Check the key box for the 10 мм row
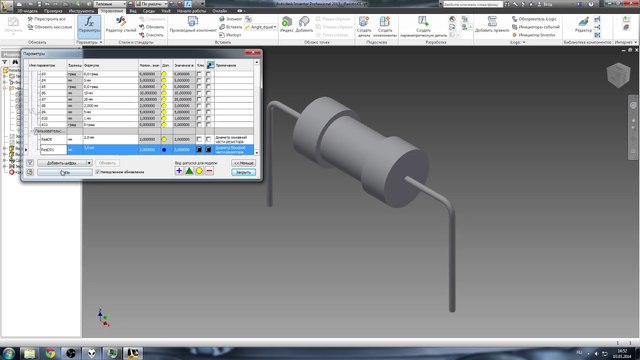 pyautogui.click(x=199, y=93)
